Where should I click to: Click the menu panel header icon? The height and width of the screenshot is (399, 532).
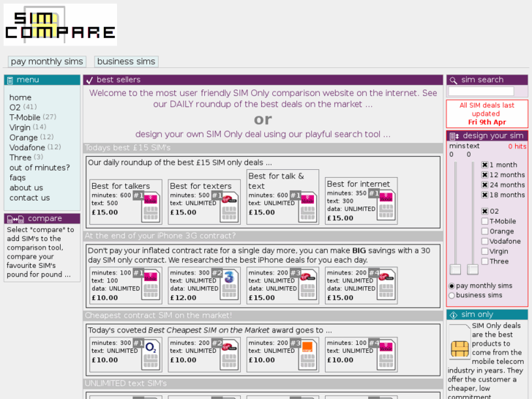(10, 80)
